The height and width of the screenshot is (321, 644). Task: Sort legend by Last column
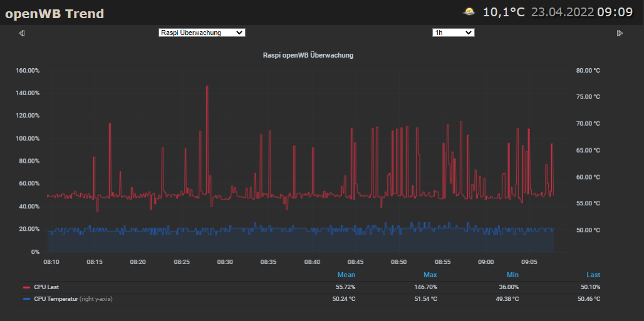coord(593,275)
